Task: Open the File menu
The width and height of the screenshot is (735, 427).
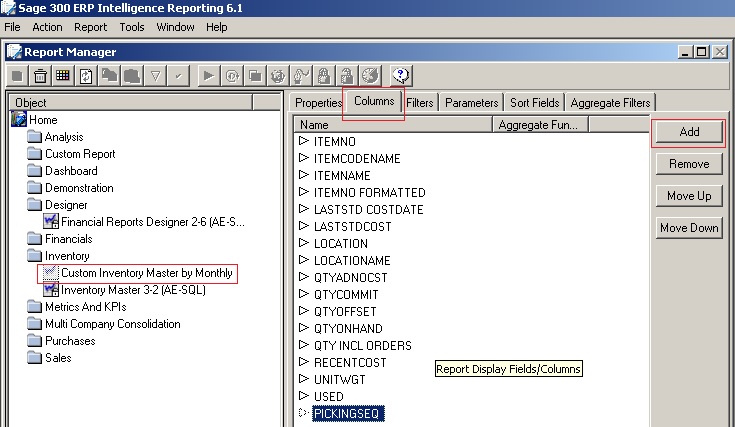Action: tap(12, 27)
